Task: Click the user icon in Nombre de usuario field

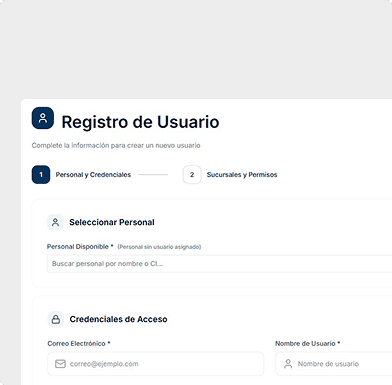Action: (288, 364)
